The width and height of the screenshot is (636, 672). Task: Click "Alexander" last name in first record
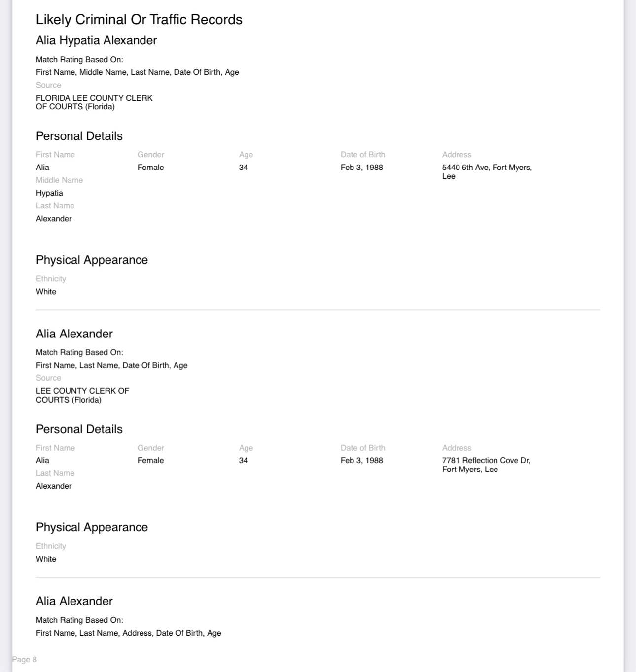54,219
